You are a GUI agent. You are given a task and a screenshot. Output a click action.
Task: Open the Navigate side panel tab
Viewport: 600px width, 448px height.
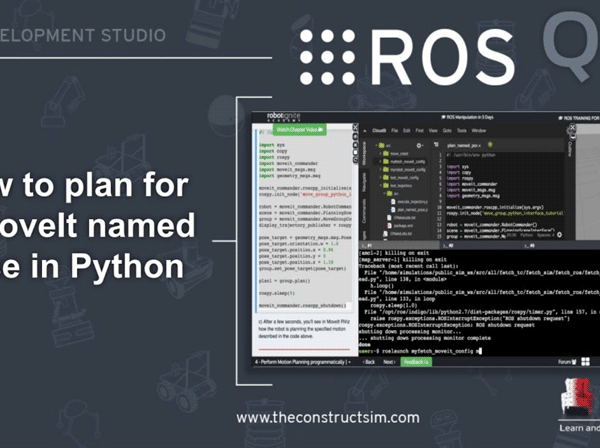[x=364, y=182]
